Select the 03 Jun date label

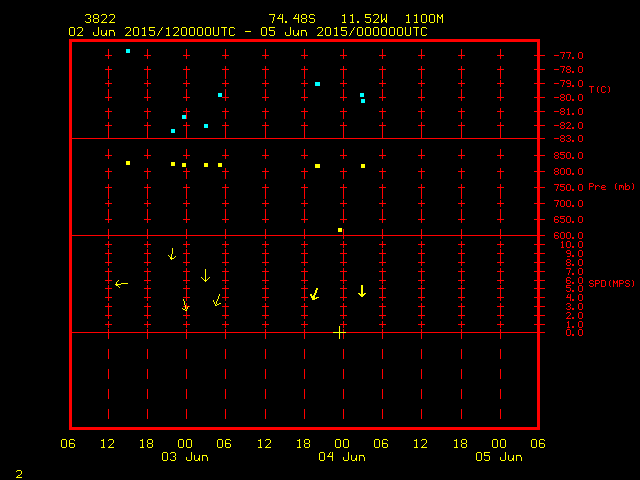tap(185, 457)
